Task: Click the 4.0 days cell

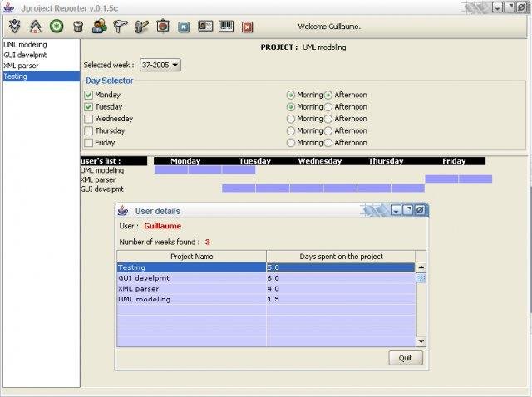Action: 341,288
